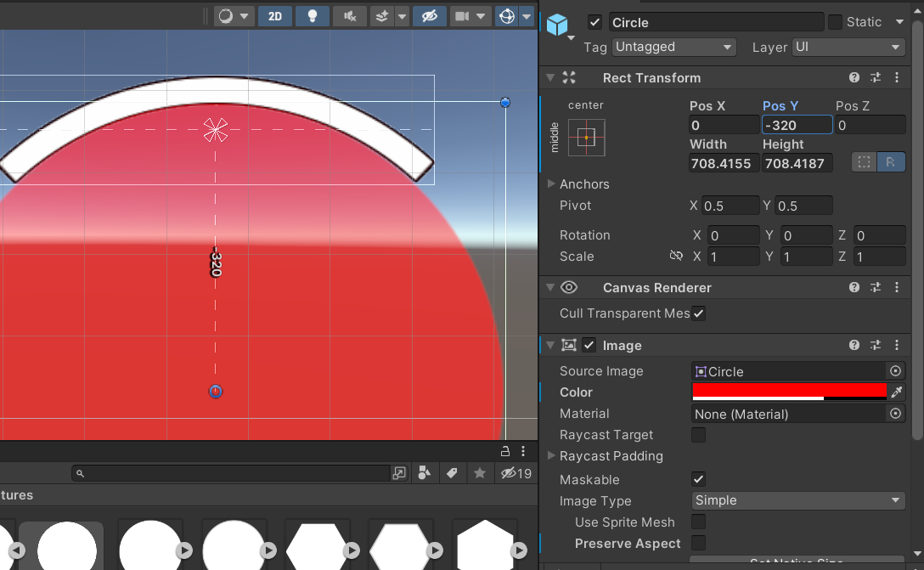Toggle the GameObject active checkbox
Viewport: 924px width, 570px height.
point(594,22)
